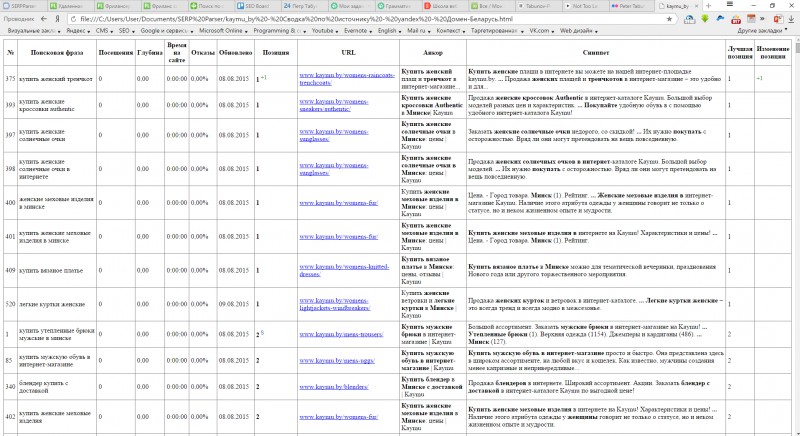The width and height of the screenshot is (800, 436).
Task: Expand the Youtube bookmarks folder
Action: point(324,31)
